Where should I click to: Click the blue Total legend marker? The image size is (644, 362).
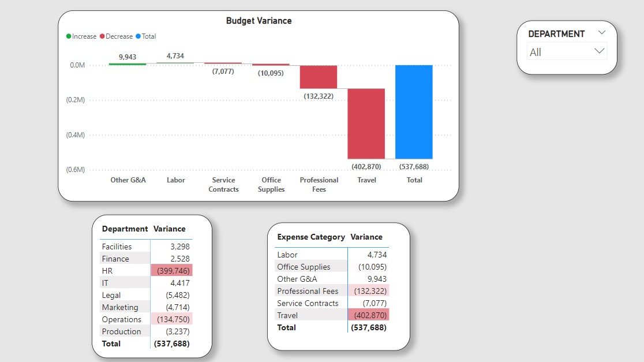pos(138,36)
